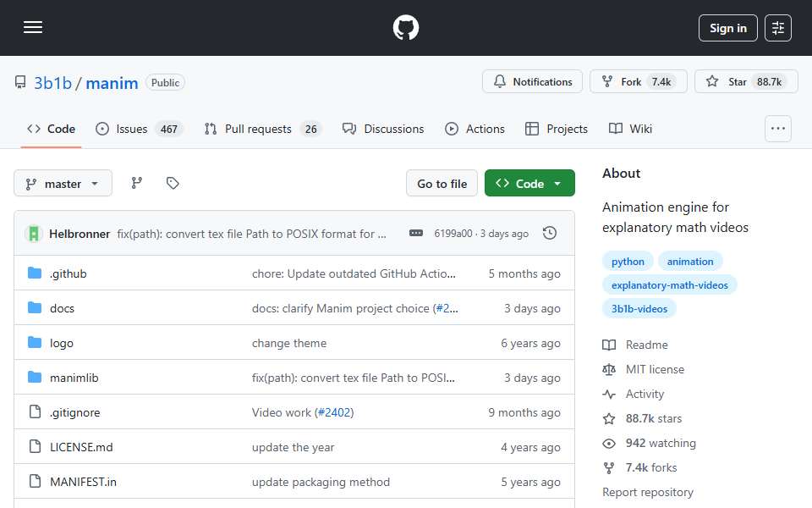
Task: Select the explanatory-math-videos topic tag
Action: (x=669, y=284)
